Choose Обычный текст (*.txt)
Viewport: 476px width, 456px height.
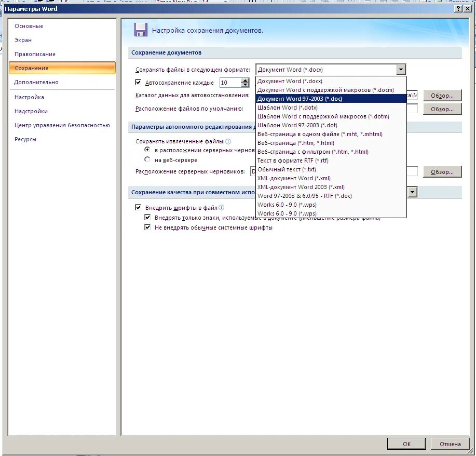coord(331,169)
